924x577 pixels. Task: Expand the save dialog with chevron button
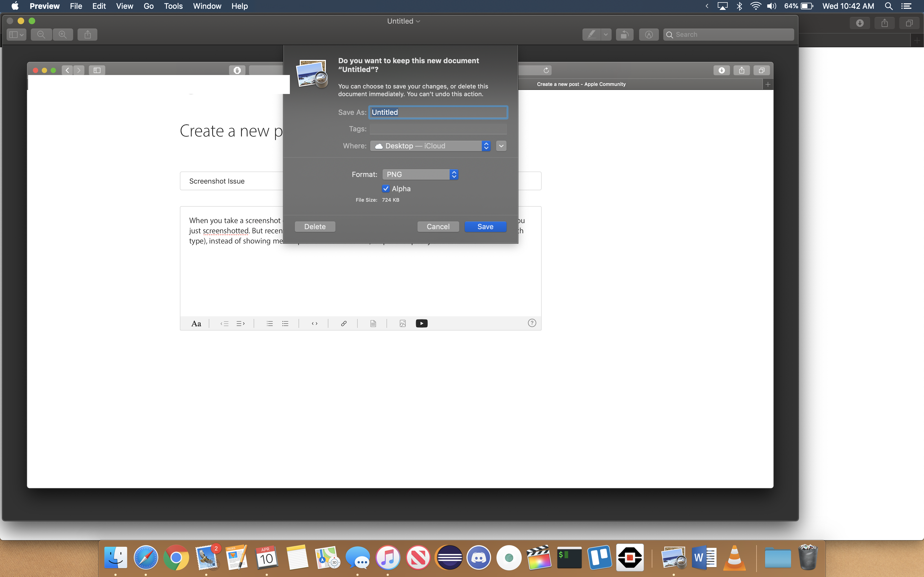(501, 146)
